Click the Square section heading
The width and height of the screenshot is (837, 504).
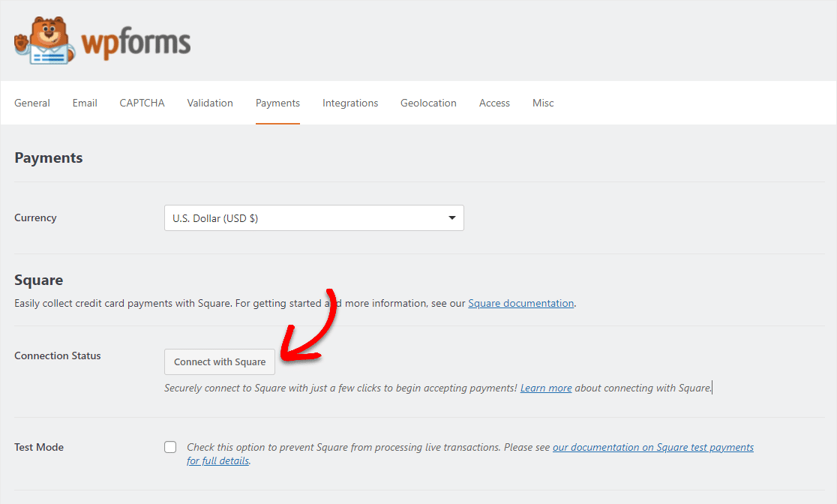pyautogui.click(x=38, y=280)
